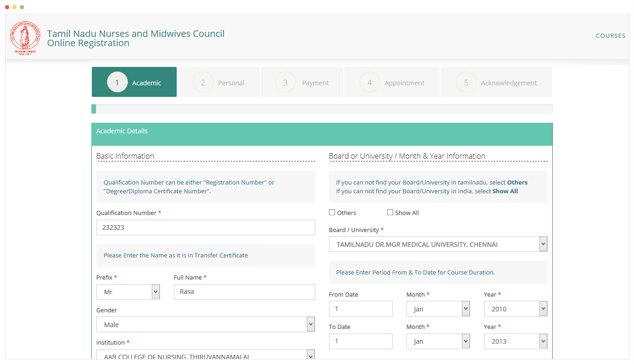
Task: Open the Prefix dropdown
Action: point(128,292)
